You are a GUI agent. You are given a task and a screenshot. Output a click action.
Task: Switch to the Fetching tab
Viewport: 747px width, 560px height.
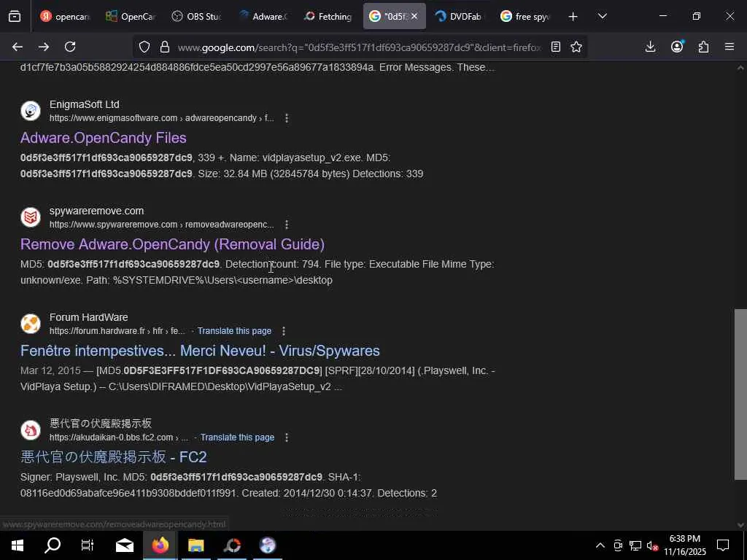click(328, 17)
